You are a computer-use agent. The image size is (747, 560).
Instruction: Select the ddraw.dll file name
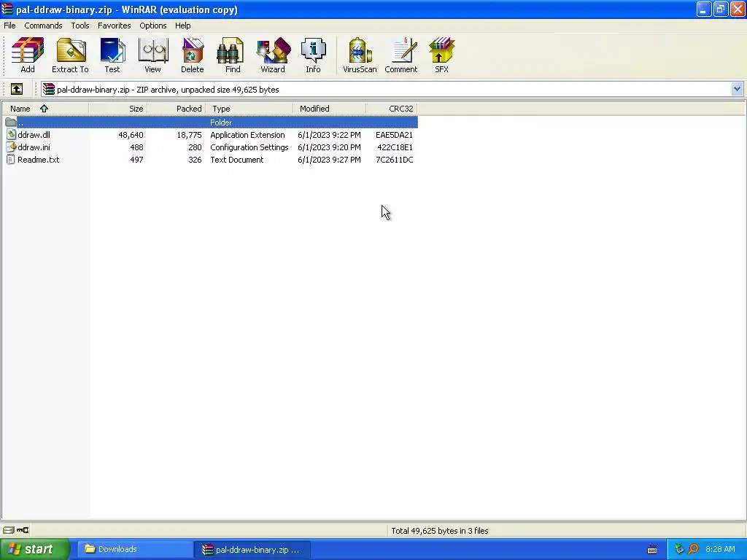click(x=34, y=135)
